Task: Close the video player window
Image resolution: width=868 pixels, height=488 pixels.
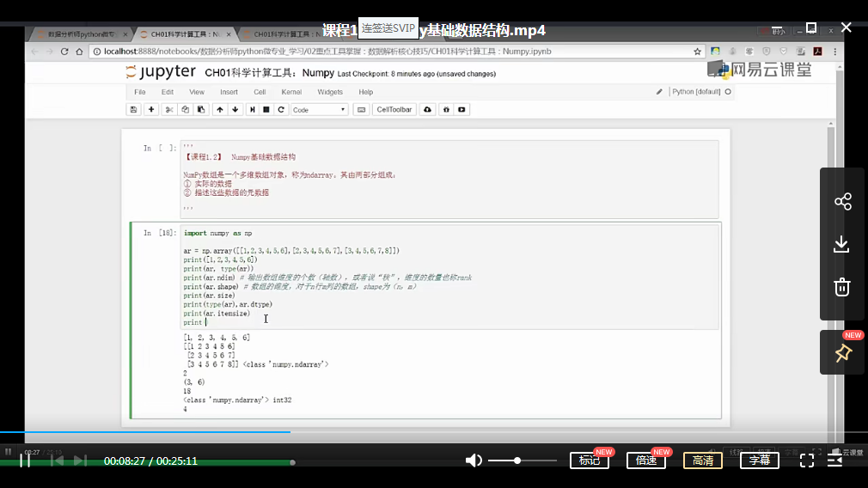Action: [x=847, y=27]
